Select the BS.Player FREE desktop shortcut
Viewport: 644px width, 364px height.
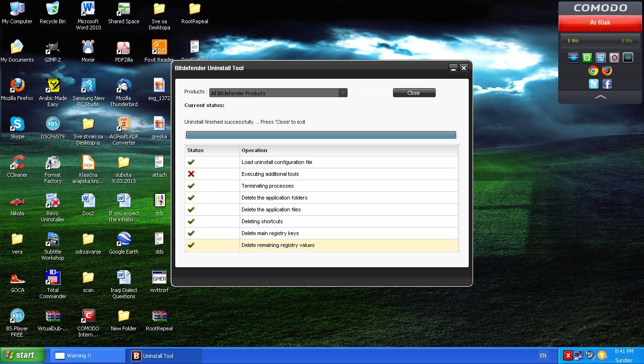(x=17, y=323)
